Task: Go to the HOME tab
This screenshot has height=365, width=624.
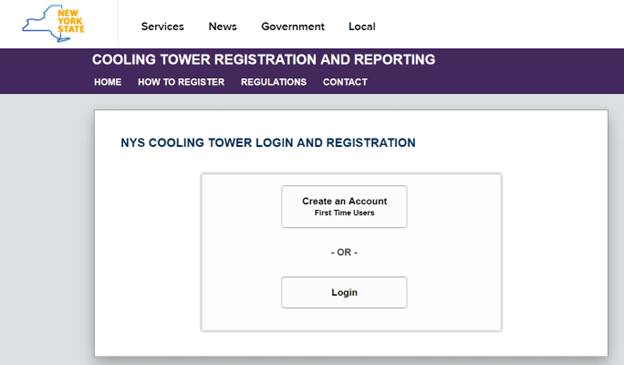Action: point(108,82)
